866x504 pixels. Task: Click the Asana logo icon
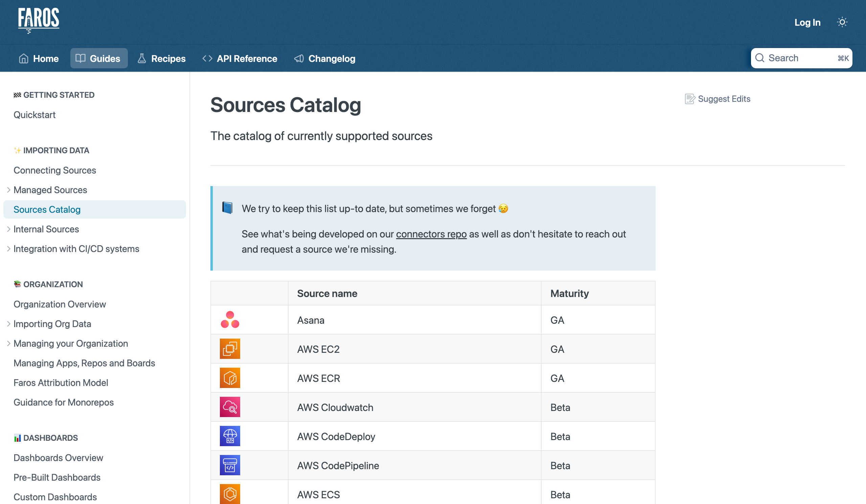point(230,320)
